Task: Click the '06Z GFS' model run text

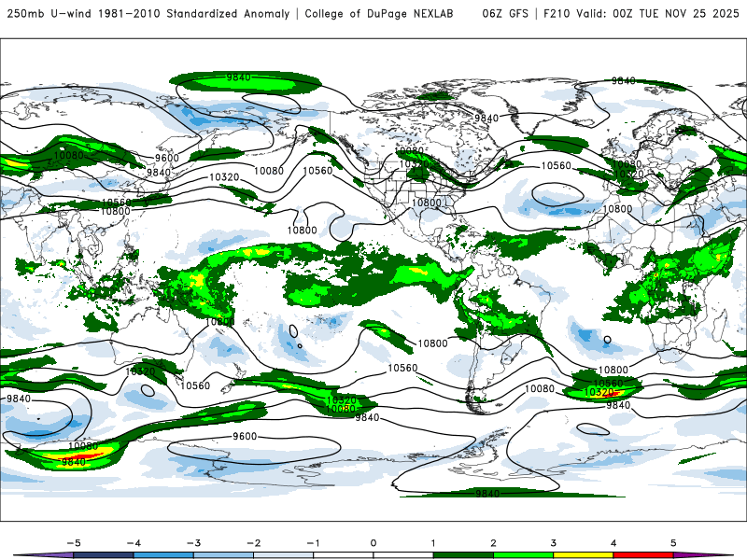Action: [x=505, y=13]
